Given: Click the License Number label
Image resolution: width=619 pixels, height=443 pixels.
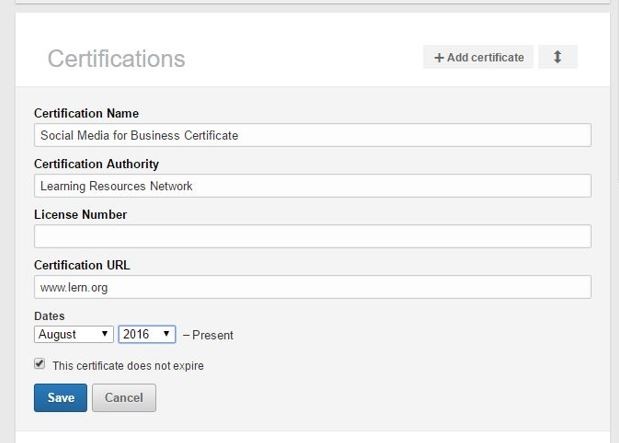Looking at the screenshot, I should coord(80,214).
